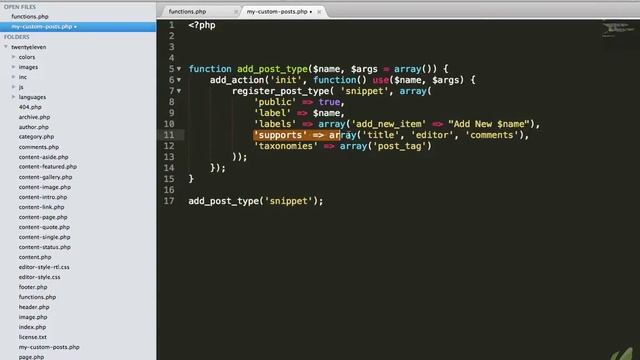Expand the images folder
Screen dimensions: 640x360
pyautogui.click(x=13, y=67)
